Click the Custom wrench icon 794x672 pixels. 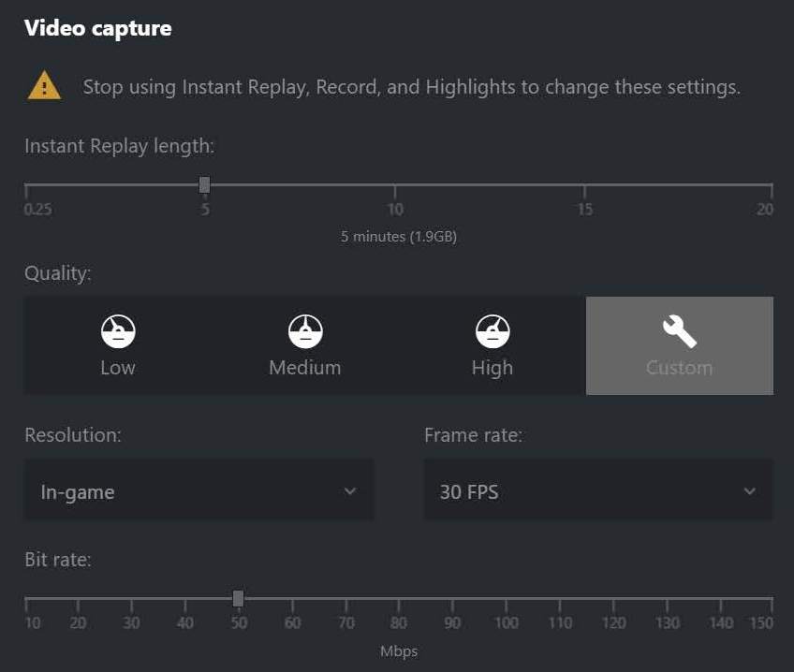pyautogui.click(x=679, y=329)
